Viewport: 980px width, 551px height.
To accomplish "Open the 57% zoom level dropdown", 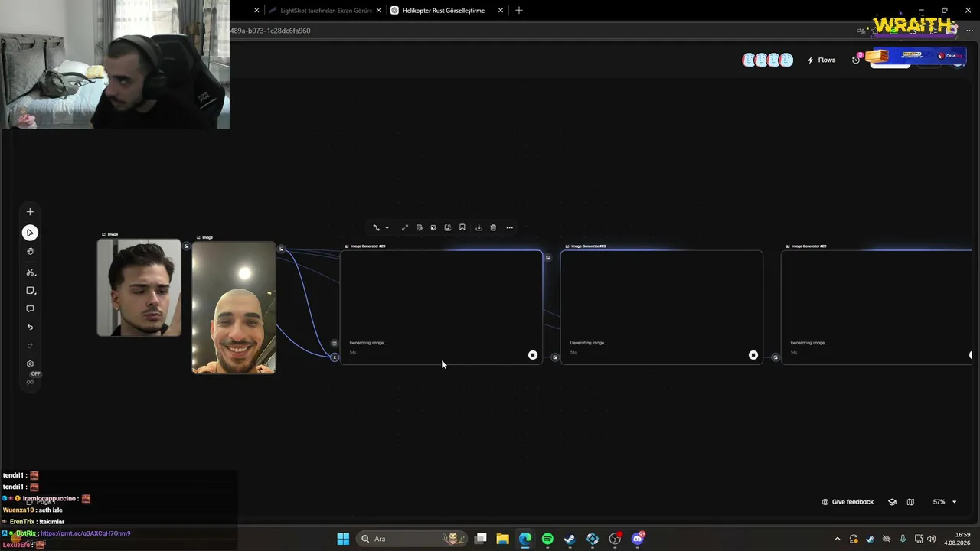I will [945, 502].
